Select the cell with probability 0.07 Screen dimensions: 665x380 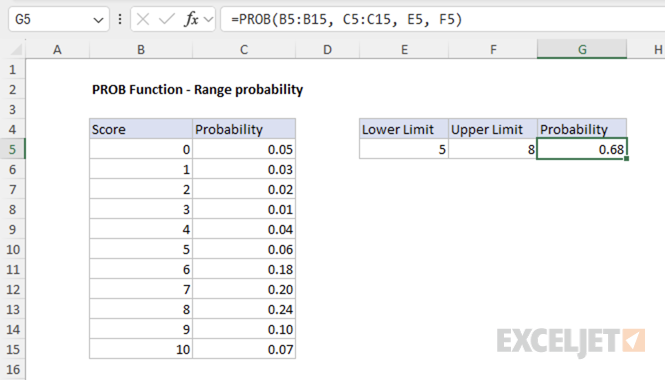pyautogui.click(x=244, y=349)
